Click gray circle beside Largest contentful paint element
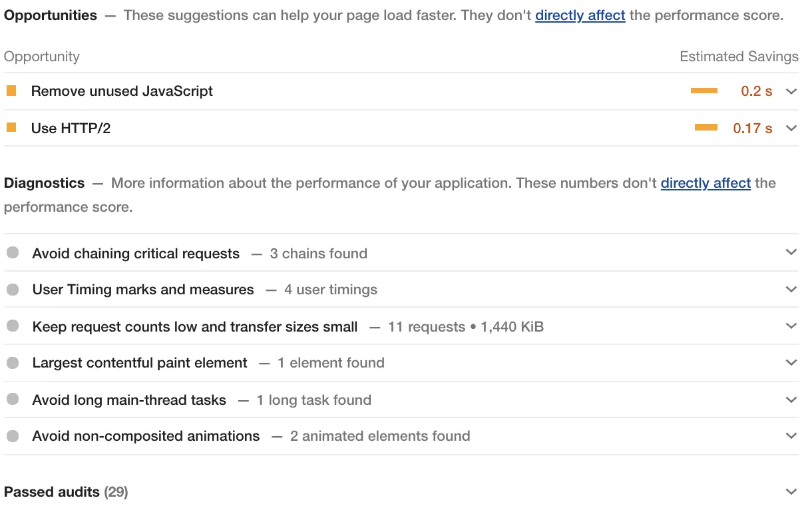812x526 pixels. click(13, 363)
